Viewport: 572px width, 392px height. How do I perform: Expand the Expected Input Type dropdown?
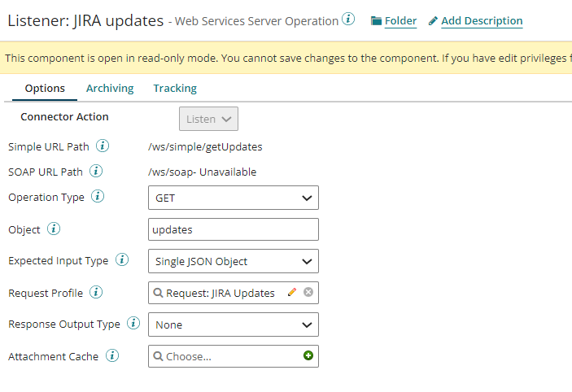tap(233, 261)
